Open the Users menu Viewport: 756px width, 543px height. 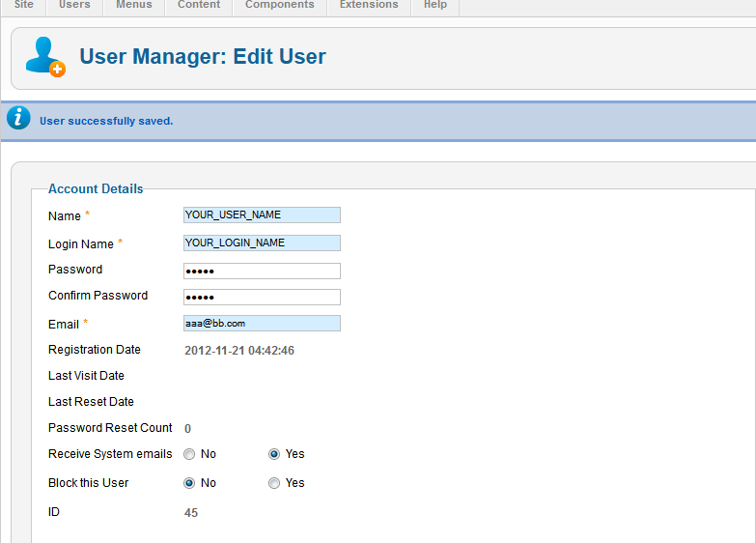74,6
